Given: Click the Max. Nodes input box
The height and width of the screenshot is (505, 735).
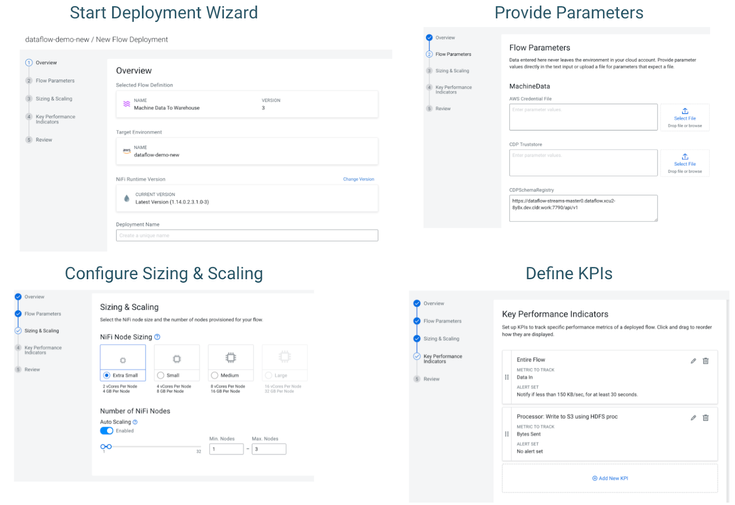Looking at the screenshot, I should (269, 449).
